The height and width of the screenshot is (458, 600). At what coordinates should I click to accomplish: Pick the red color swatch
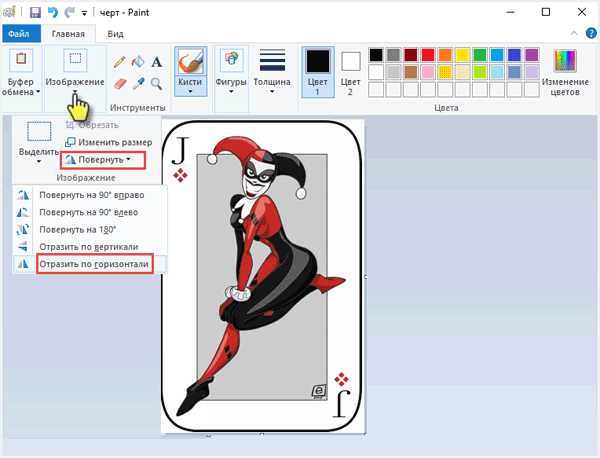click(x=428, y=55)
